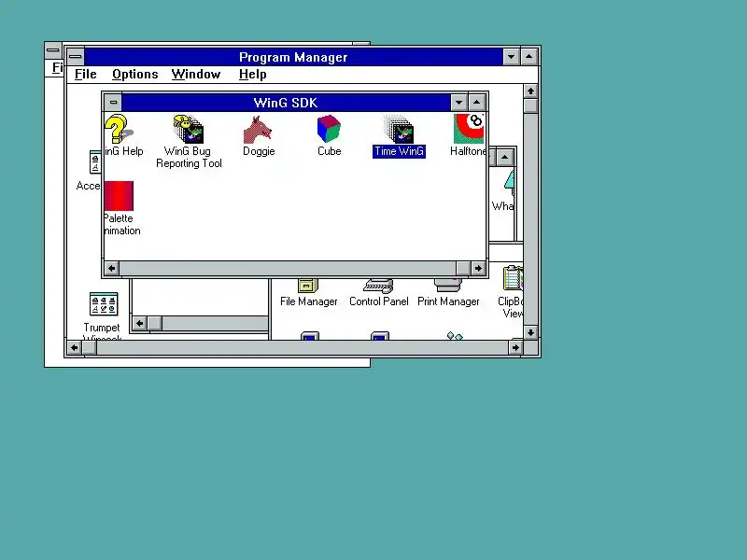Click the Time WinG label text
This screenshot has width=747, height=560.
399,151
